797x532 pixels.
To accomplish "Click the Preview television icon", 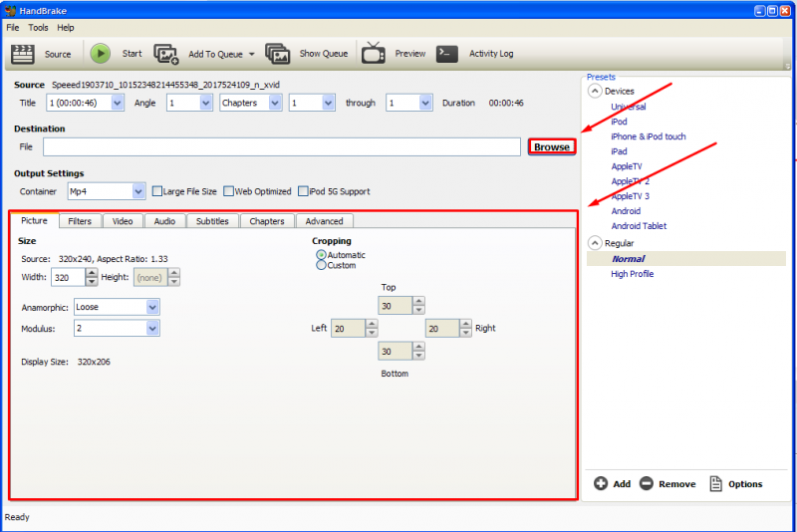I will point(374,53).
